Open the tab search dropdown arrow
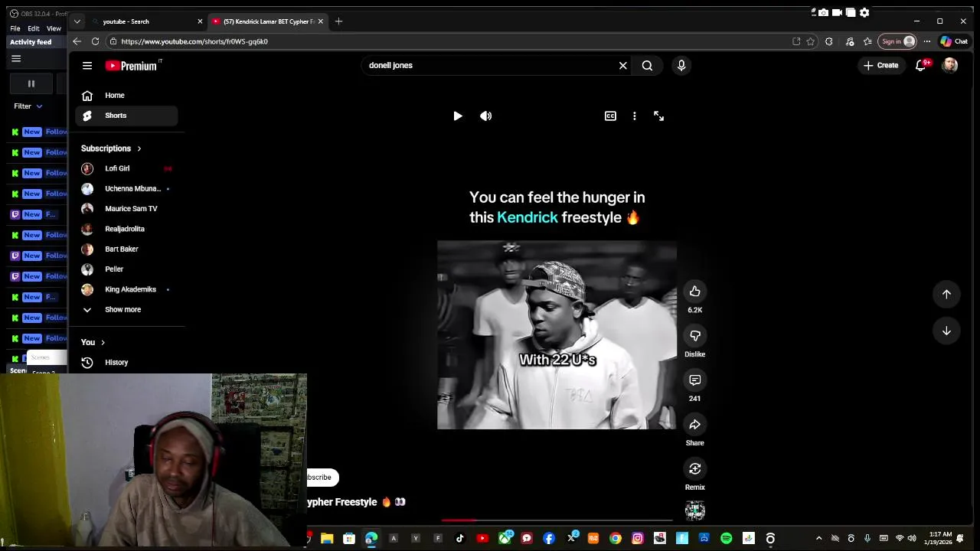980x551 pixels. coord(77,21)
